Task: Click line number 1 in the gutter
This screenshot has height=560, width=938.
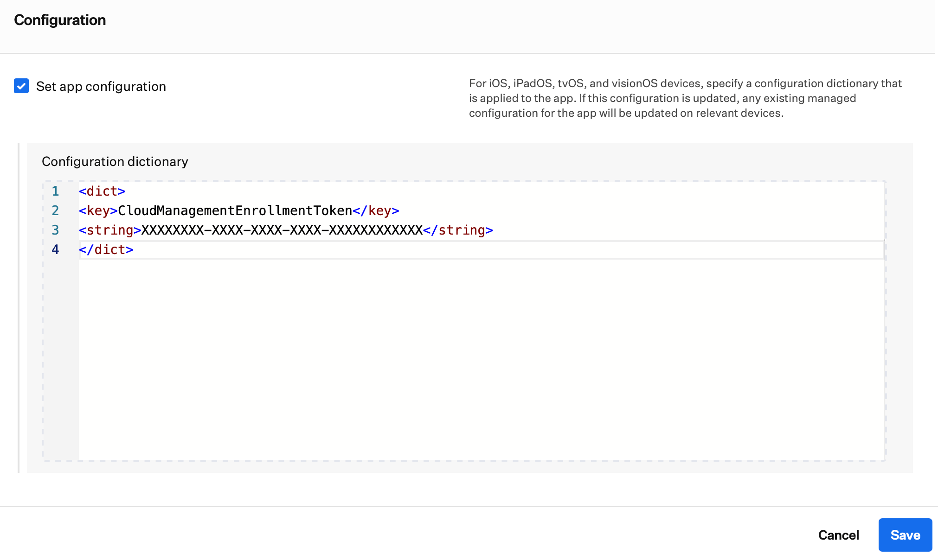Action: (55, 191)
